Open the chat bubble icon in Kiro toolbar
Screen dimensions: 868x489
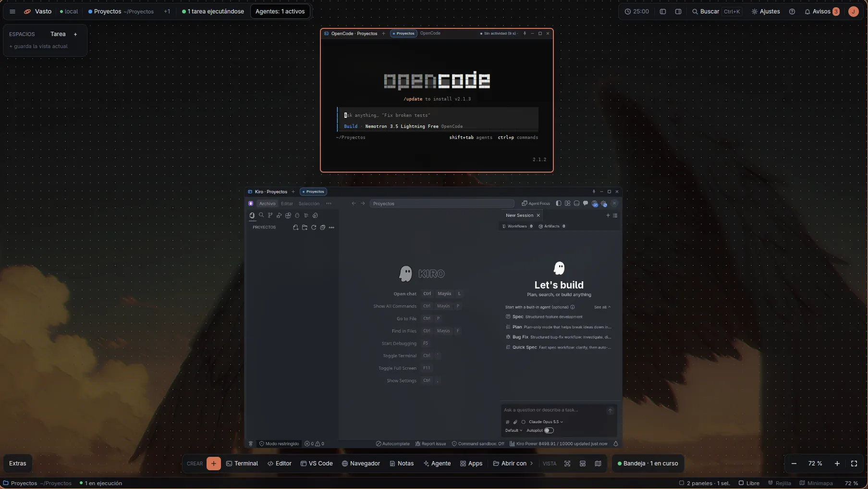[586, 203]
